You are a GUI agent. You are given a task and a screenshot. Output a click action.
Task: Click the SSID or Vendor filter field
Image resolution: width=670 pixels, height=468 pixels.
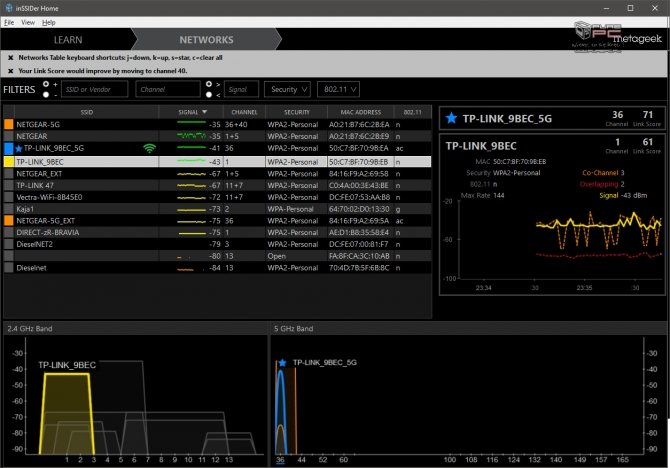coord(94,89)
